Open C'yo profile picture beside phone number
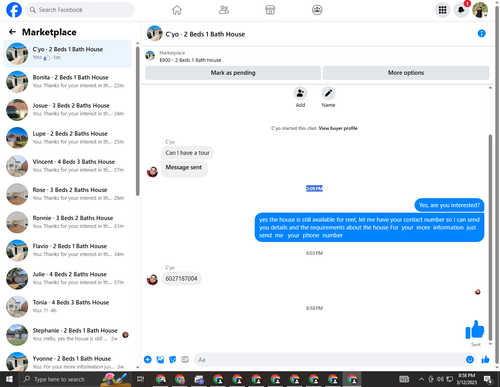The image size is (500, 387). [152, 280]
